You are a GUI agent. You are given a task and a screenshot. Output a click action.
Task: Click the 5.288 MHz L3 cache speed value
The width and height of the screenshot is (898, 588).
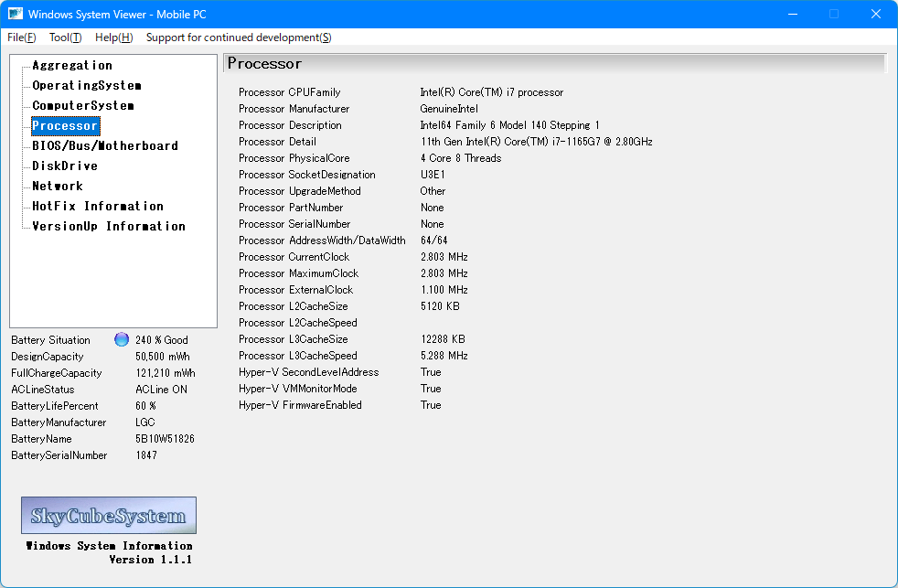coord(444,356)
